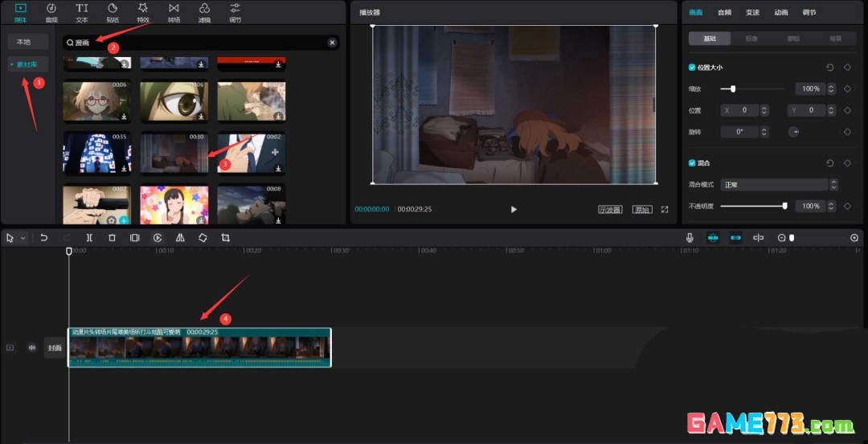Screen dimensions: 868x444
Task: Open the selection tool dropdown arrow
Action: (x=23, y=238)
